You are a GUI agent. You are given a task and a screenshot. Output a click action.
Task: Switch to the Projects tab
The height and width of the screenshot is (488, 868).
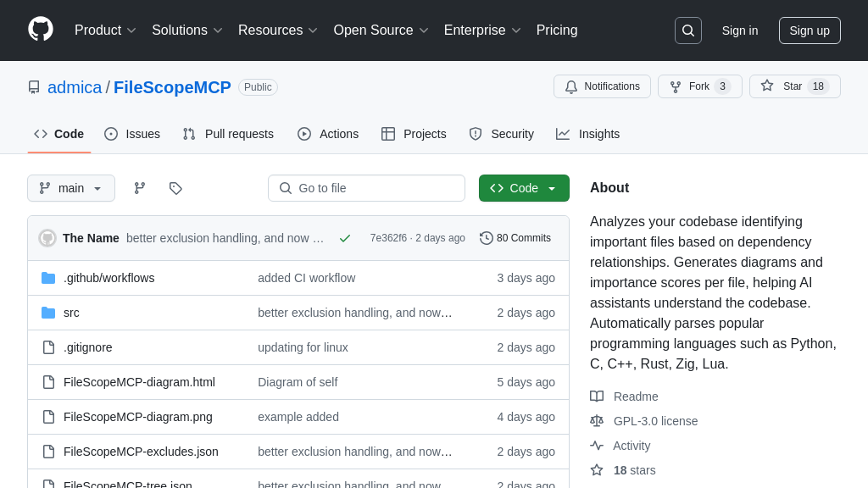pyautogui.click(x=414, y=134)
